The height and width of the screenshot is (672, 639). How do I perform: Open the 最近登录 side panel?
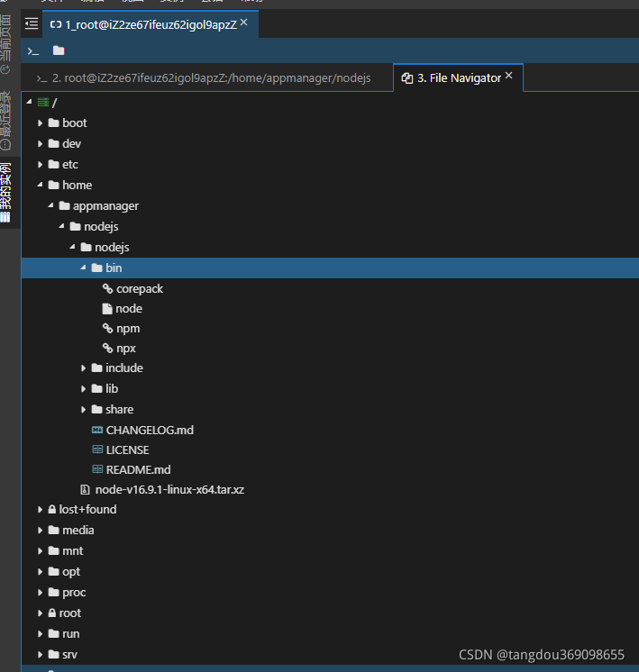(5, 121)
